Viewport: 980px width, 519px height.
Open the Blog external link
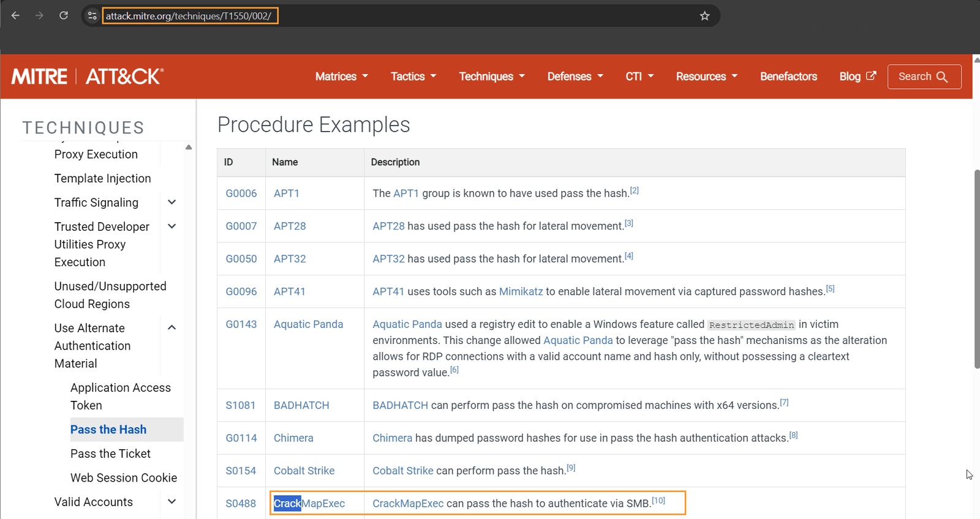click(x=858, y=77)
